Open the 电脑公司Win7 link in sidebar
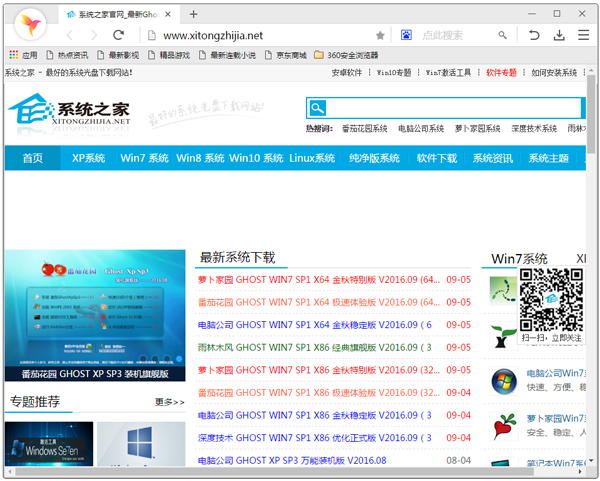Image resolution: width=600 pixels, height=481 pixels. coord(555,373)
